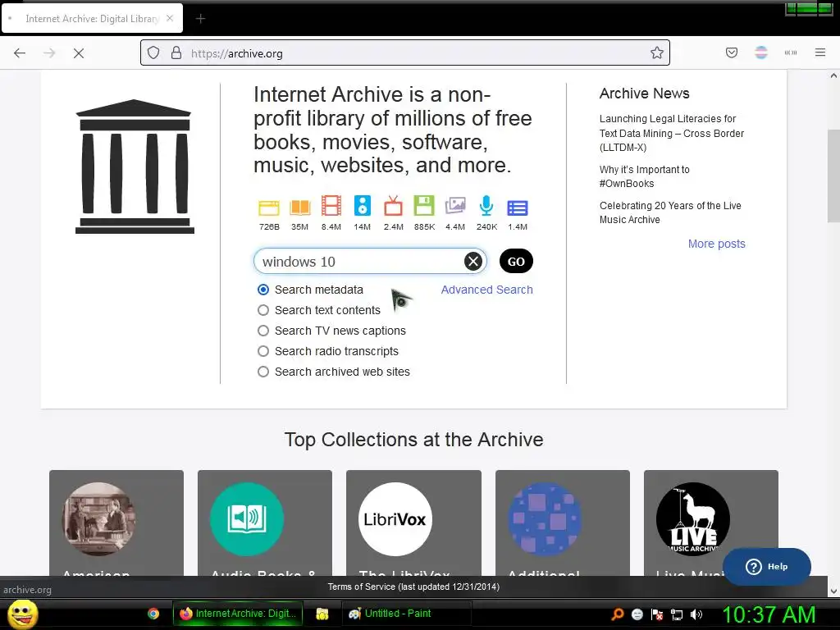Click the blue Help button
Viewport: 840px width, 630px height.
point(767,566)
